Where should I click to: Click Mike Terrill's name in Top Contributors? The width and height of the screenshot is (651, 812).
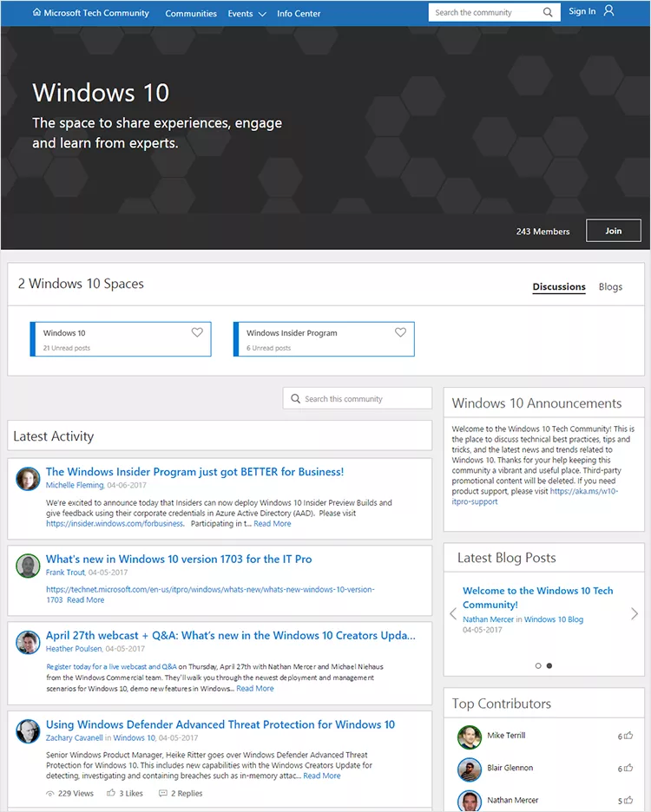tap(506, 736)
